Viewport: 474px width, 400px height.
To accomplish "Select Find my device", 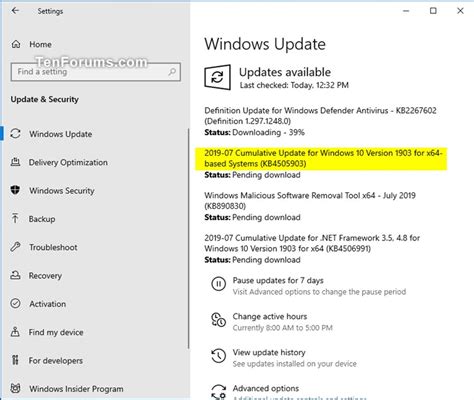I will [x=56, y=332].
